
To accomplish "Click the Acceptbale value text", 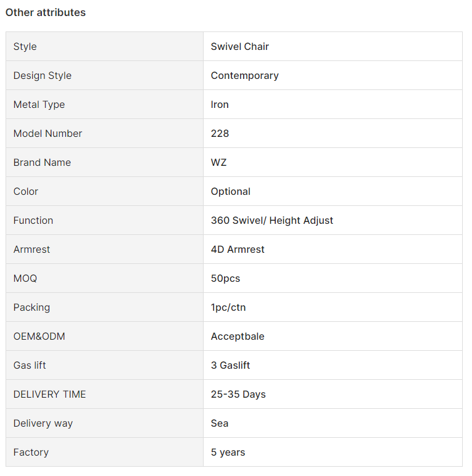I will [x=238, y=337].
